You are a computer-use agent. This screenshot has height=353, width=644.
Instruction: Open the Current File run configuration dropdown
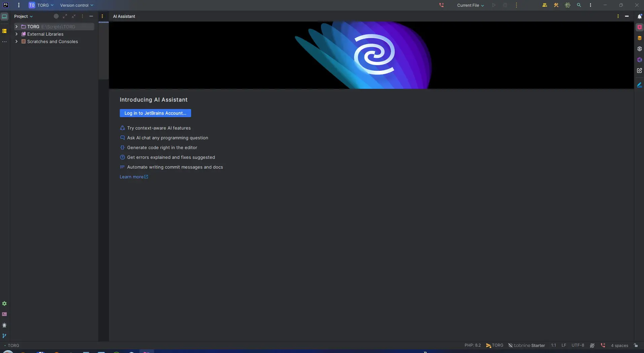click(x=470, y=5)
